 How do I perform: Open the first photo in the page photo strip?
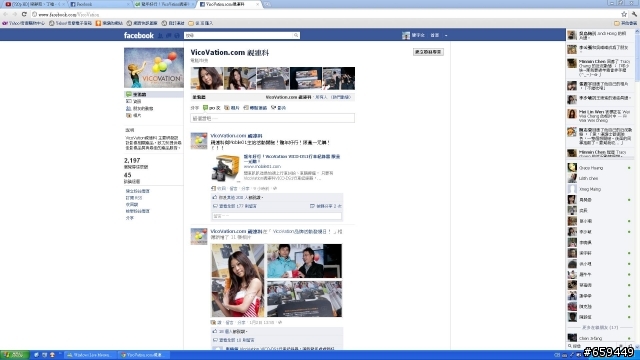(207, 78)
